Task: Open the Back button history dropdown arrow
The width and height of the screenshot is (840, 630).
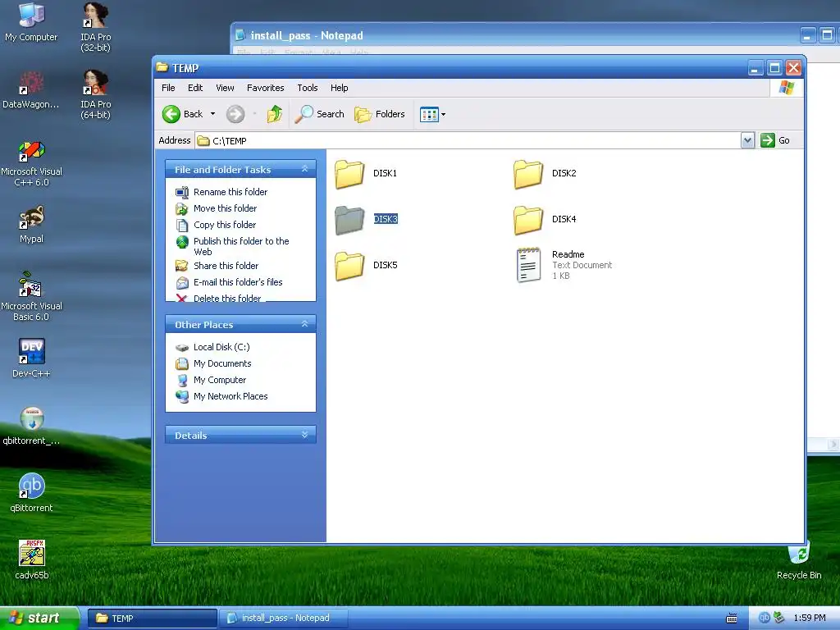Action: 212,114
